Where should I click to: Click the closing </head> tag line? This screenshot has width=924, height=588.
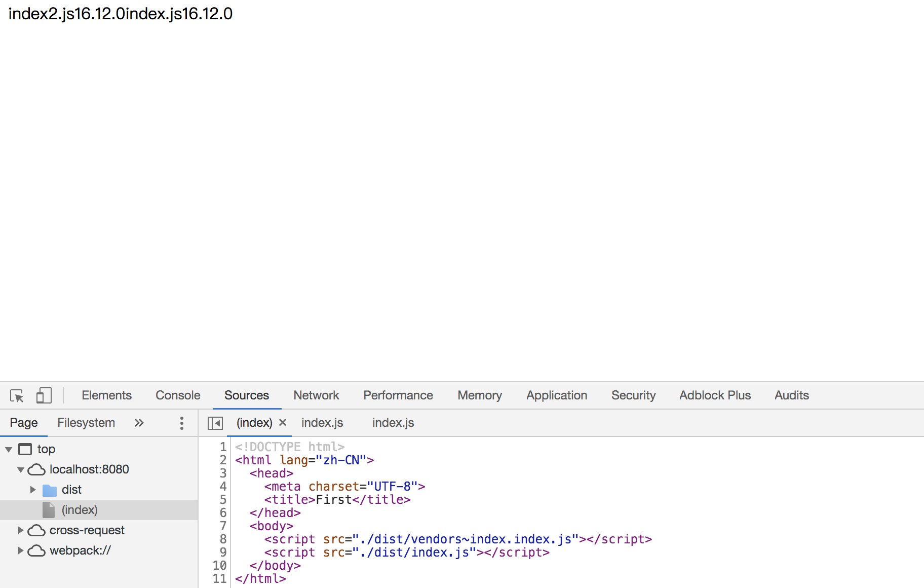tap(275, 513)
